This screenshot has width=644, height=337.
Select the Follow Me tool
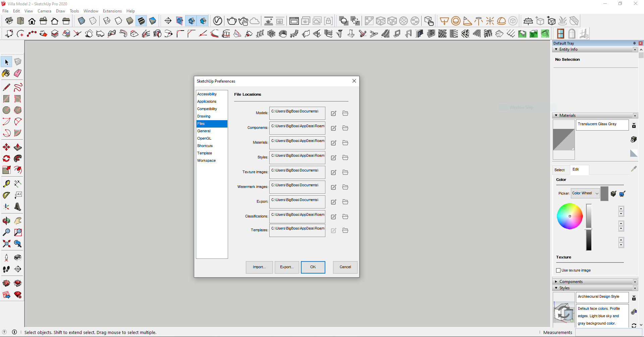point(18,158)
